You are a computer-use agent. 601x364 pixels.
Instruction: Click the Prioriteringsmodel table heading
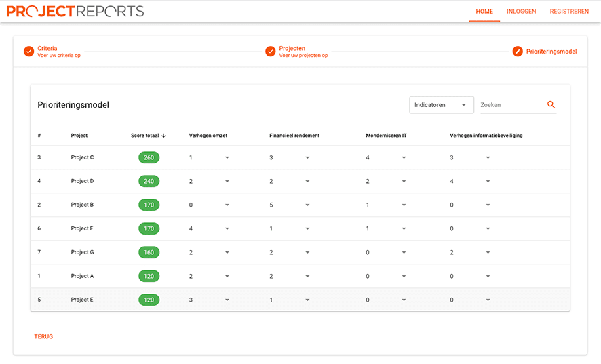73,105
